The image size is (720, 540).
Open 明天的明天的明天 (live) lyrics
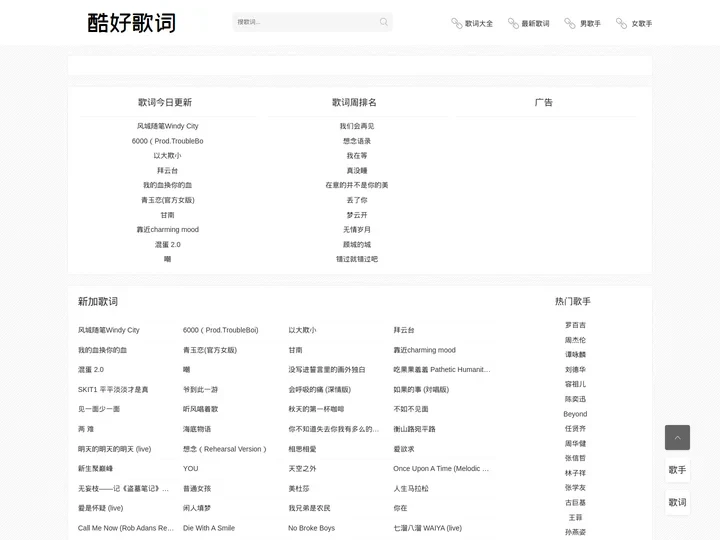coord(114,449)
